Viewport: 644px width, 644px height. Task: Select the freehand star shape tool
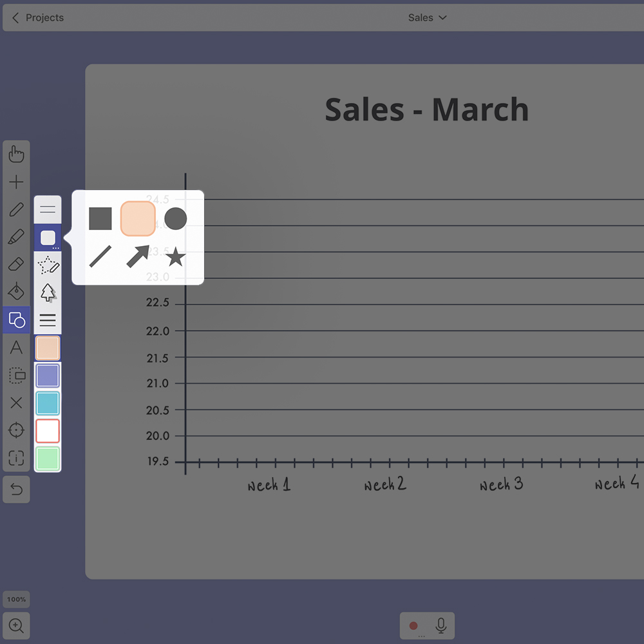[x=48, y=265]
